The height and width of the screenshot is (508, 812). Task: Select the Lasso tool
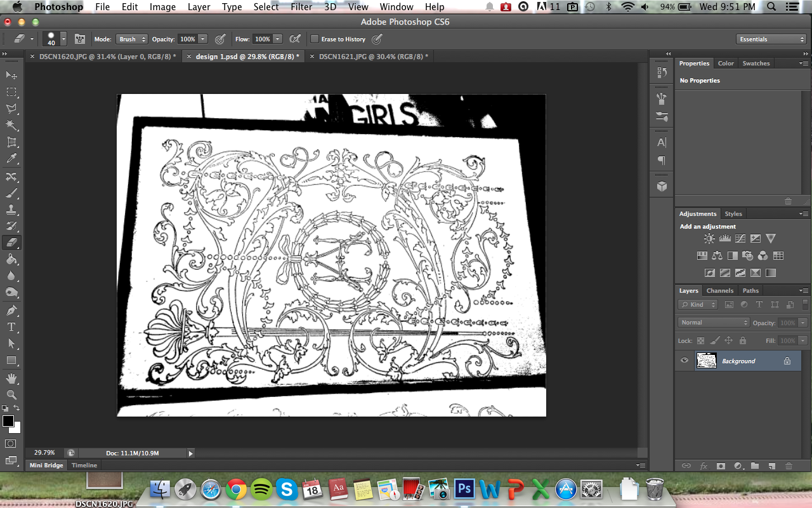coord(11,109)
